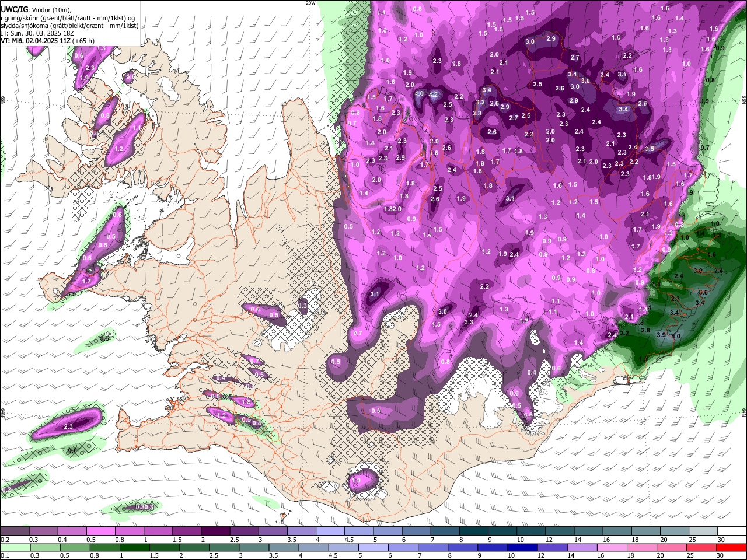Click upper legend swatch between 3 and 3.5
Screen dimensions: 747x560
[273, 531]
